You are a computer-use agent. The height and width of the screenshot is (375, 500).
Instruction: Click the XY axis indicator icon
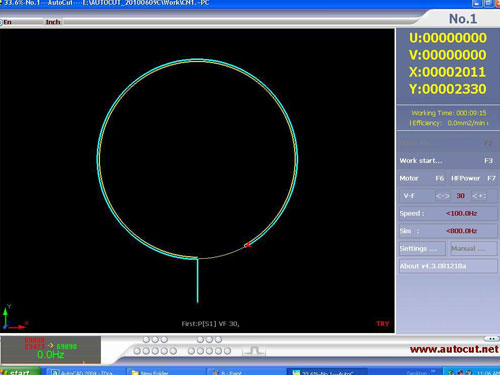(x=14, y=317)
